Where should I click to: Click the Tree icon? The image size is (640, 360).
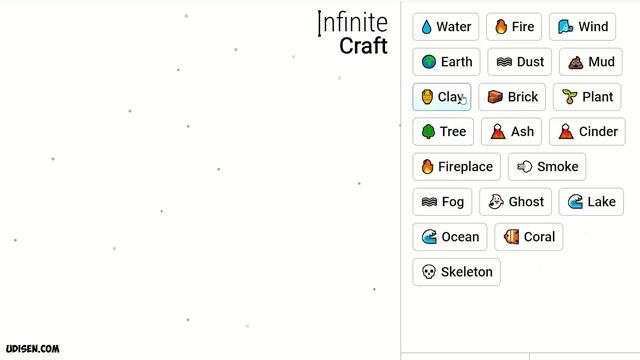click(428, 132)
